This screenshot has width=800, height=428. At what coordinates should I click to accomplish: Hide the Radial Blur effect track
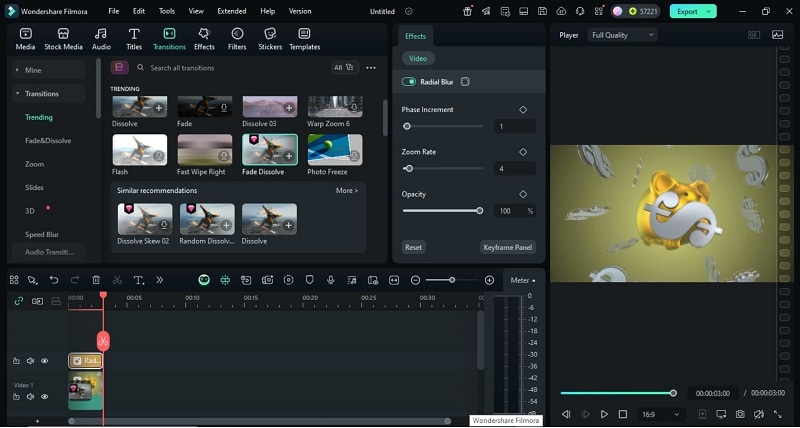45,361
